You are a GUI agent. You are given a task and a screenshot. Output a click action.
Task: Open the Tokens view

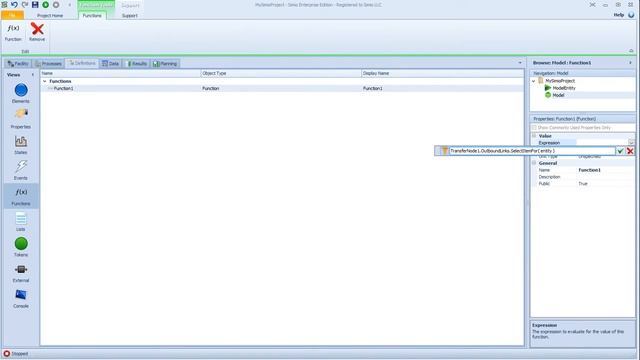(x=21, y=247)
